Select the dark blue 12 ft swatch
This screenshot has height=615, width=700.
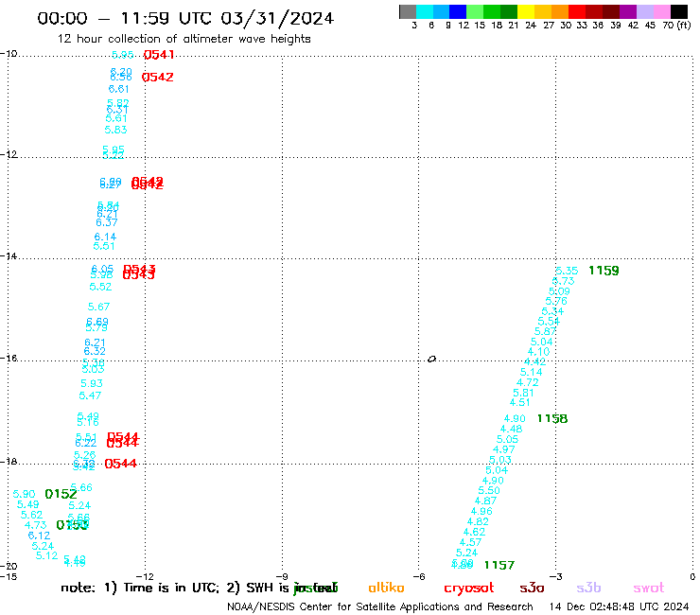pos(459,11)
